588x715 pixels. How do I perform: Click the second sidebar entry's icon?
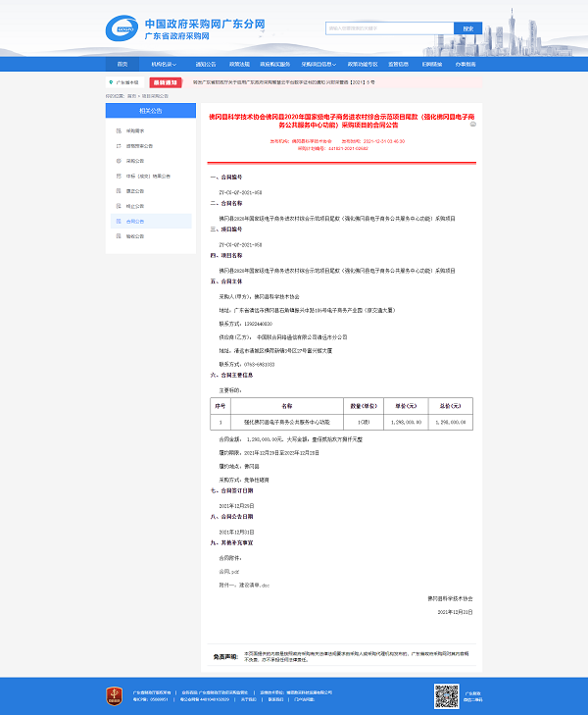tap(119, 146)
